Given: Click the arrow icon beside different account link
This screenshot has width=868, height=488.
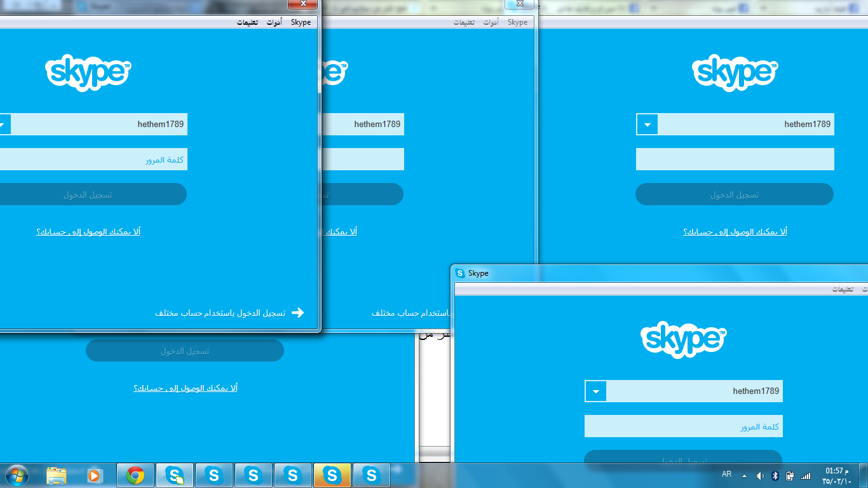Looking at the screenshot, I should (x=296, y=313).
